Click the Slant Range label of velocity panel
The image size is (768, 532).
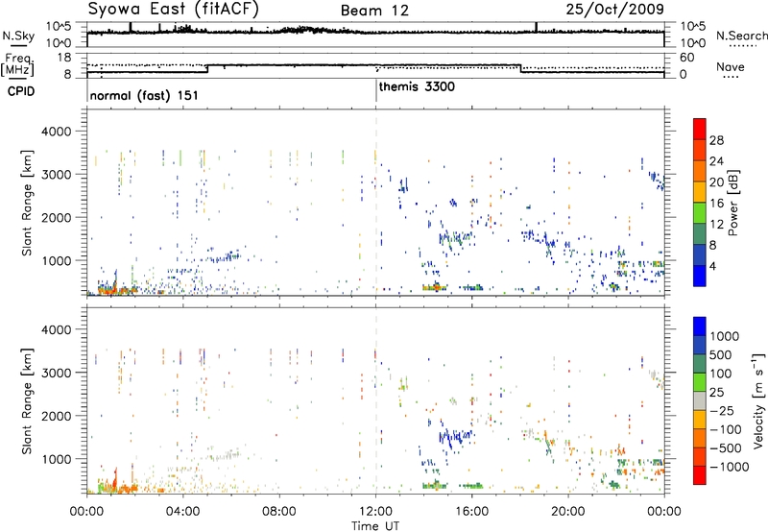coord(27,401)
